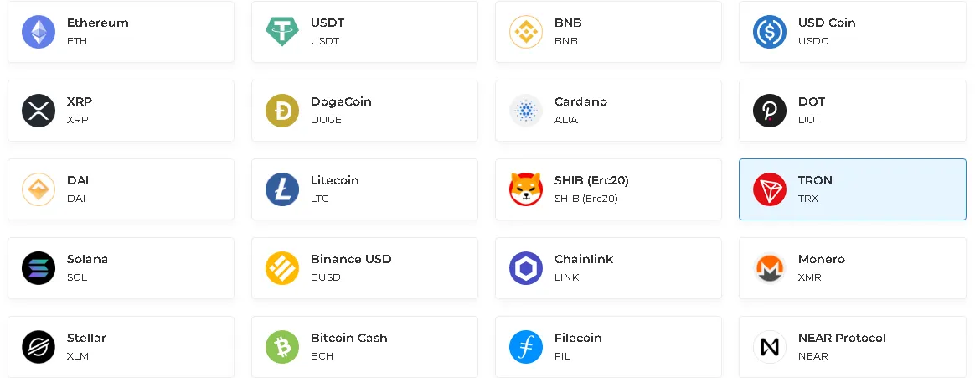Select the Filecoin FIL card

[609, 347]
